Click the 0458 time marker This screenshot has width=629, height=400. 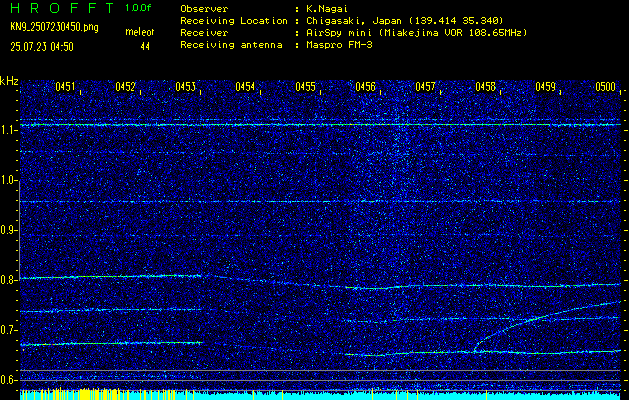tap(485, 87)
